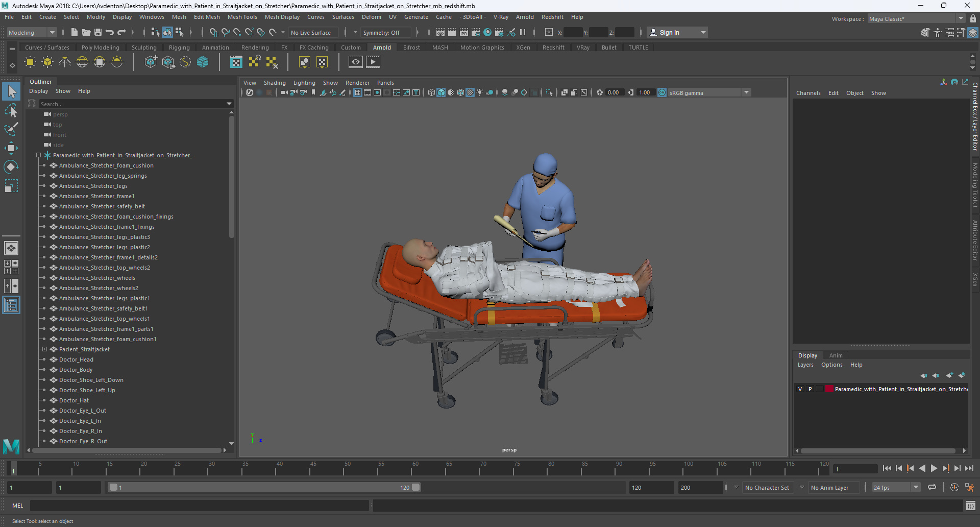
Task: Collapse Paramedic_with_Patient group in Outliner
Action: pyautogui.click(x=38, y=155)
